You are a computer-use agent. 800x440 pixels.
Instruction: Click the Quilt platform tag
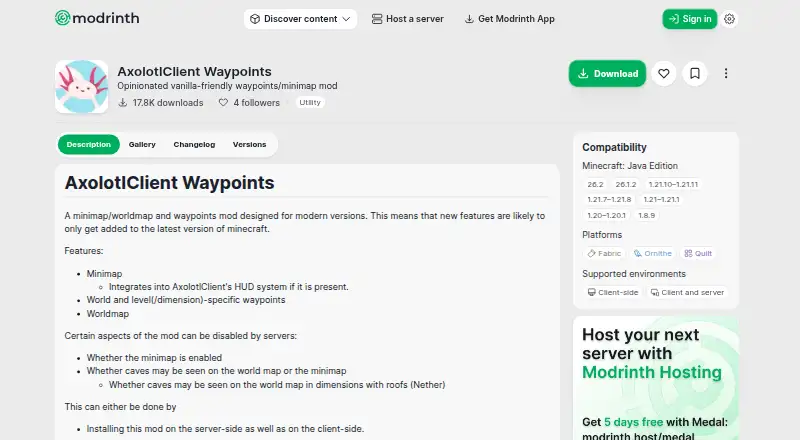(697, 253)
